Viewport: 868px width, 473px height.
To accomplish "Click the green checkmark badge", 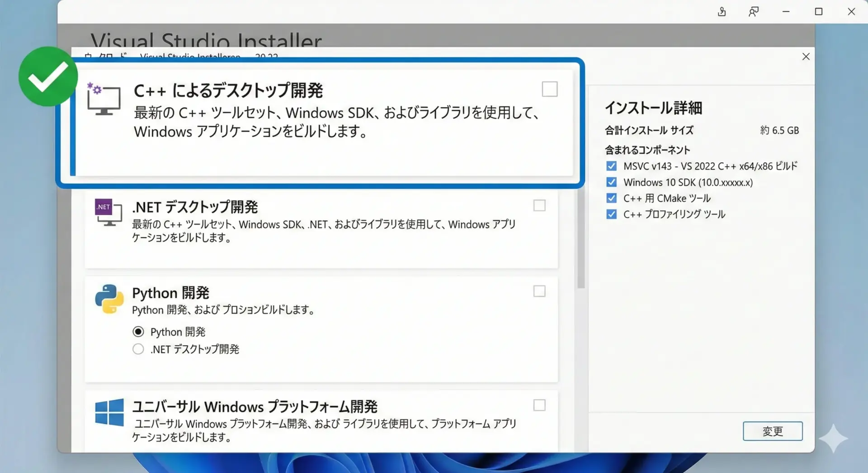I will click(48, 76).
